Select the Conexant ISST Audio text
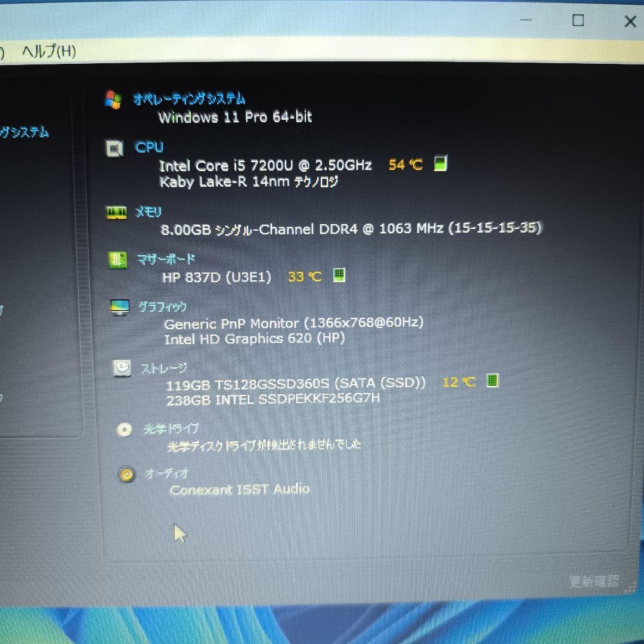Image resolution: width=644 pixels, height=644 pixels. point(240,490)
